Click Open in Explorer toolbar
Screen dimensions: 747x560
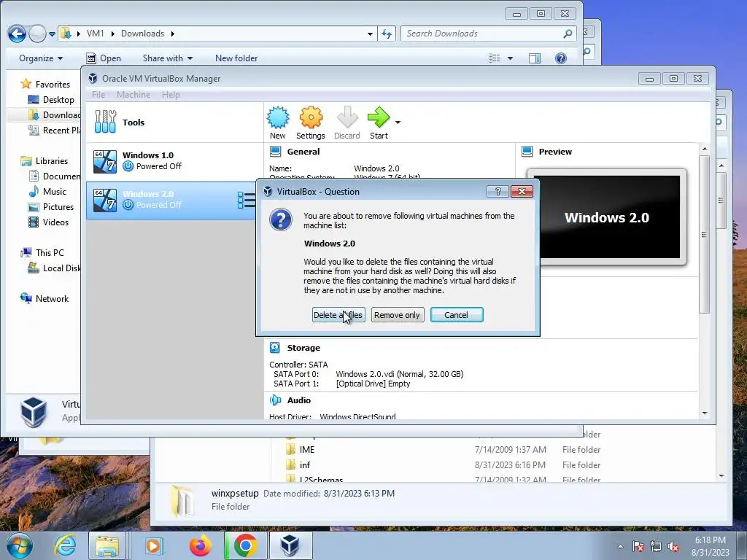pyautogui.click(x=104, y=58)
